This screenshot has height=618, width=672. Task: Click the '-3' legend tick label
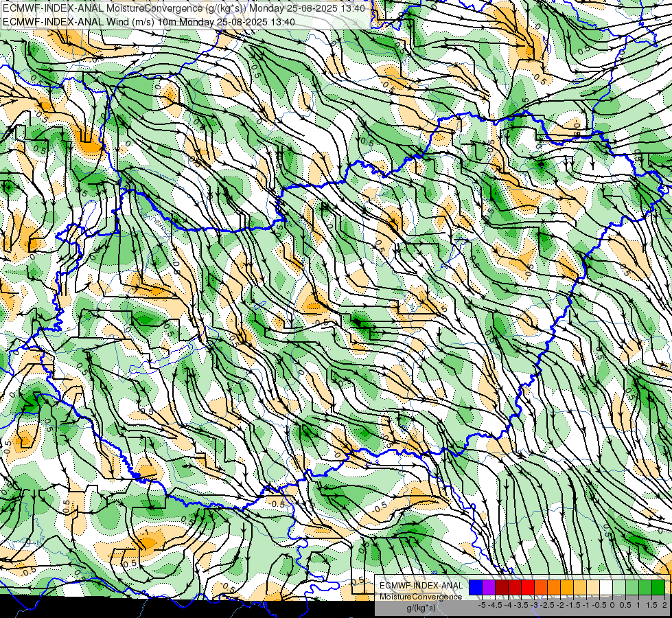tap(535, 605)
